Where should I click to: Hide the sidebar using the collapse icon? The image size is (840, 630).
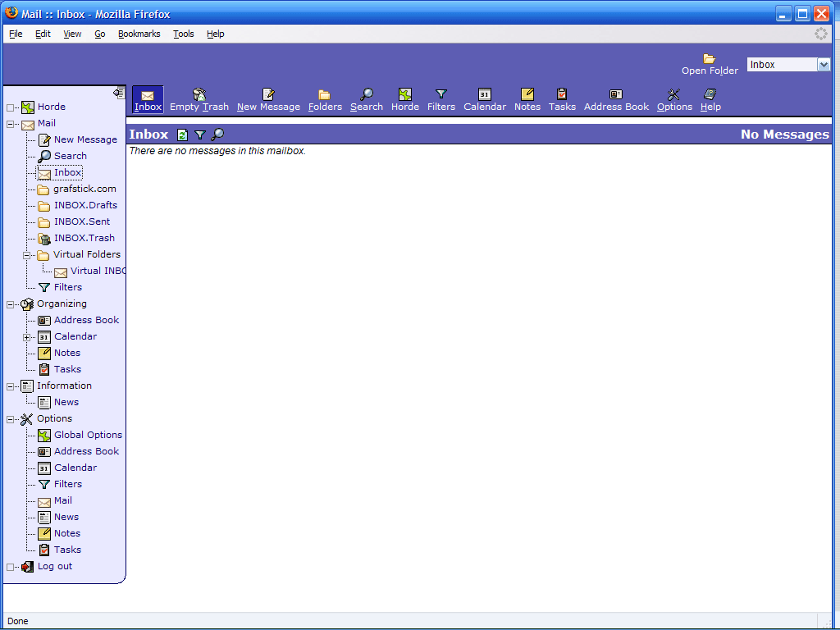[x=119, y=93]
